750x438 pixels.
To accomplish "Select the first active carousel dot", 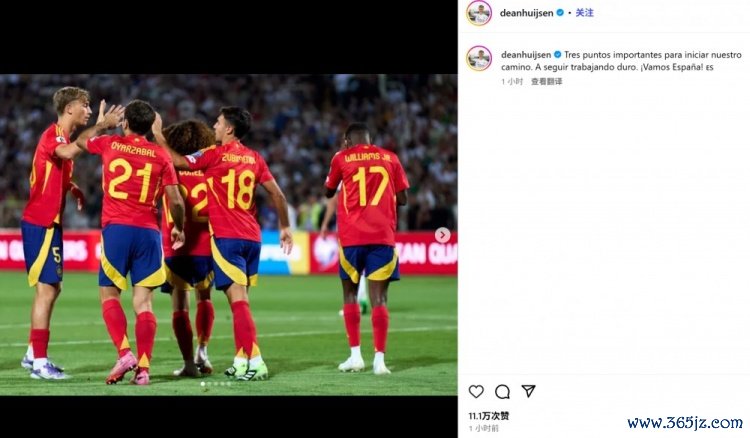I will pyautogui.click(x=203, y=384).
